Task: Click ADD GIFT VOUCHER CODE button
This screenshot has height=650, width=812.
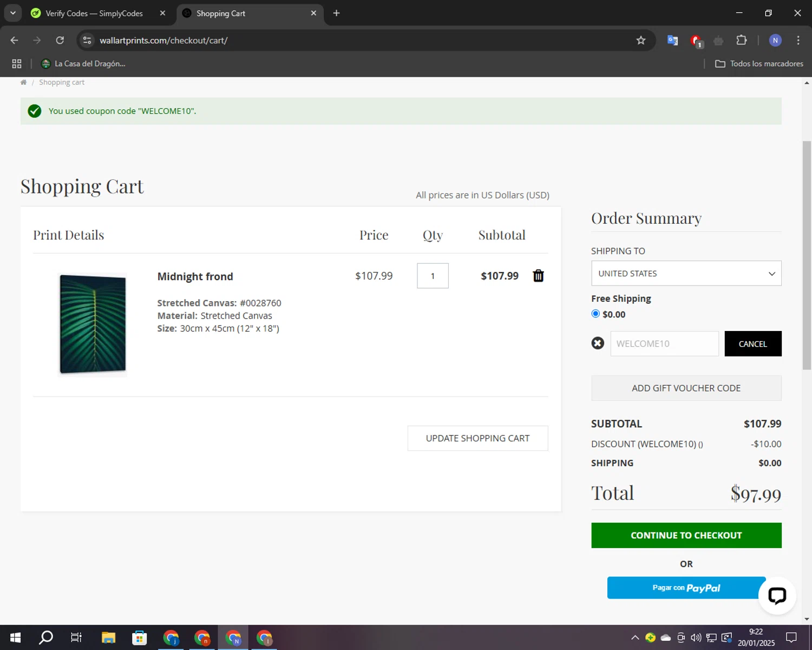Action: click(686, 388)
